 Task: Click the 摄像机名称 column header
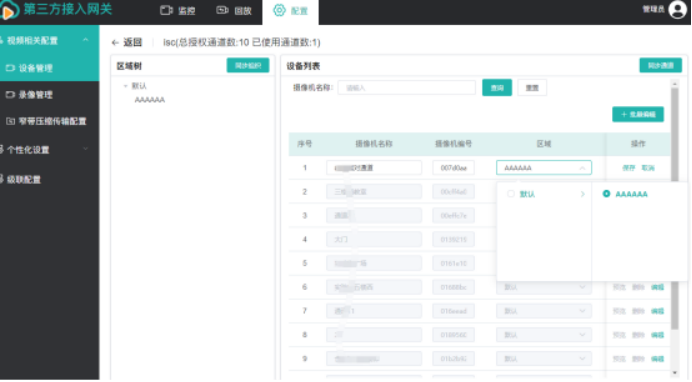coord(374,144)
